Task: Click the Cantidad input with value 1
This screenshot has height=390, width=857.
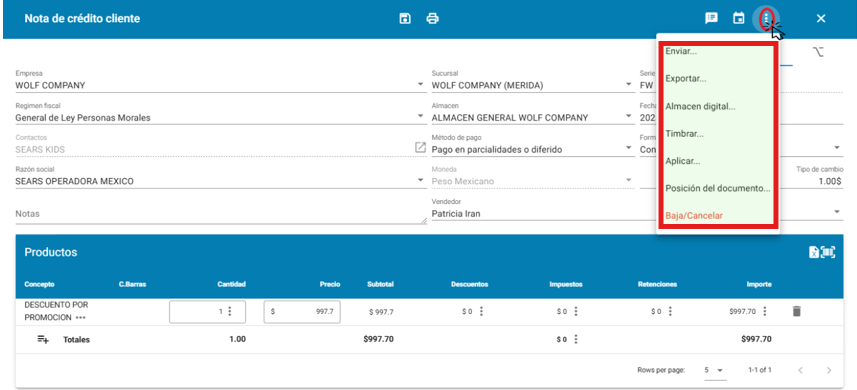Action: pos(207,311)
